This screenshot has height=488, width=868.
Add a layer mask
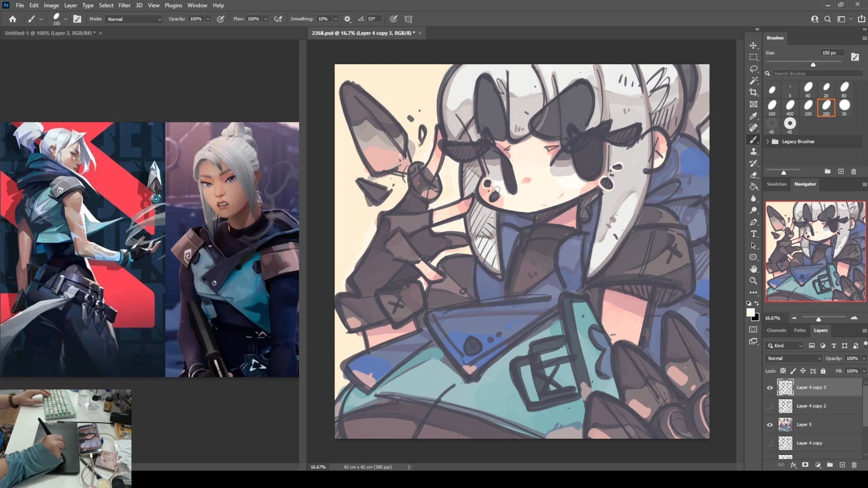(805, 465)
